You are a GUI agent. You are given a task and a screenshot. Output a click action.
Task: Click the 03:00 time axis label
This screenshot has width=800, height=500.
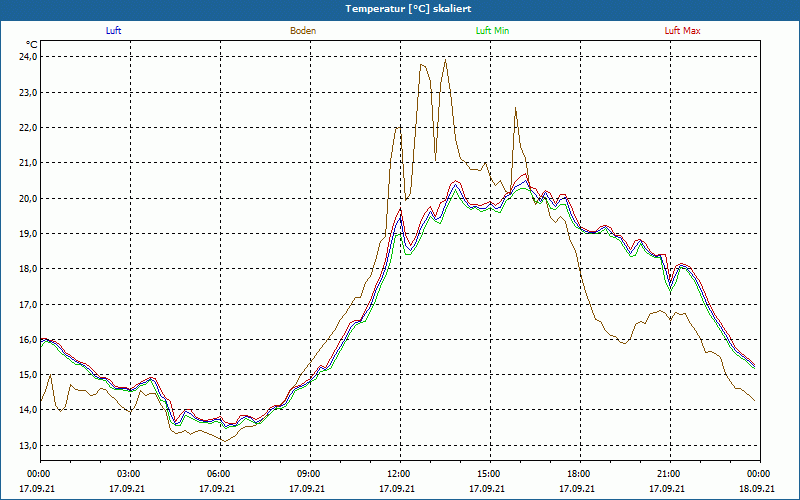tap(131, 474)
